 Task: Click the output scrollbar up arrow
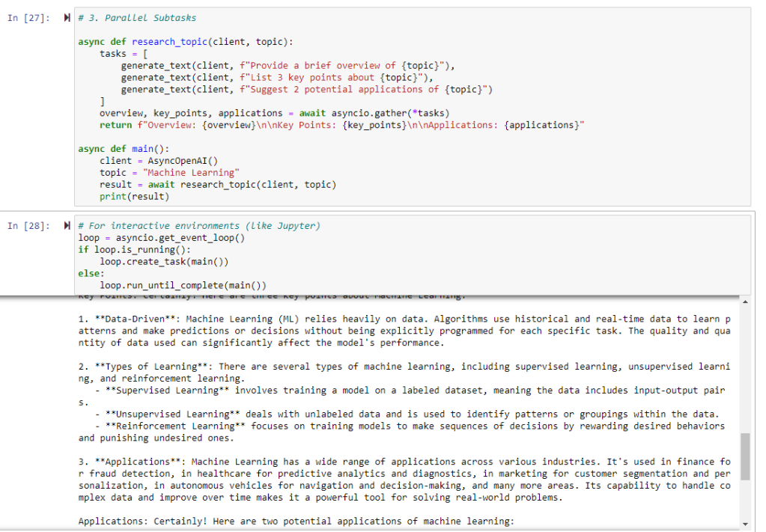(x=744, y=301)
